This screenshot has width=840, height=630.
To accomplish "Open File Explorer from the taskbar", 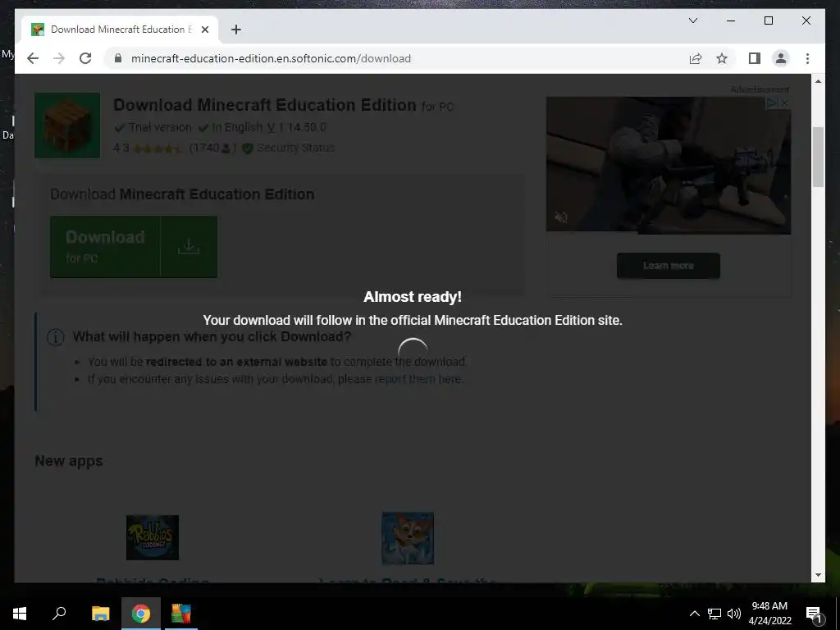I will coord(100,614).
